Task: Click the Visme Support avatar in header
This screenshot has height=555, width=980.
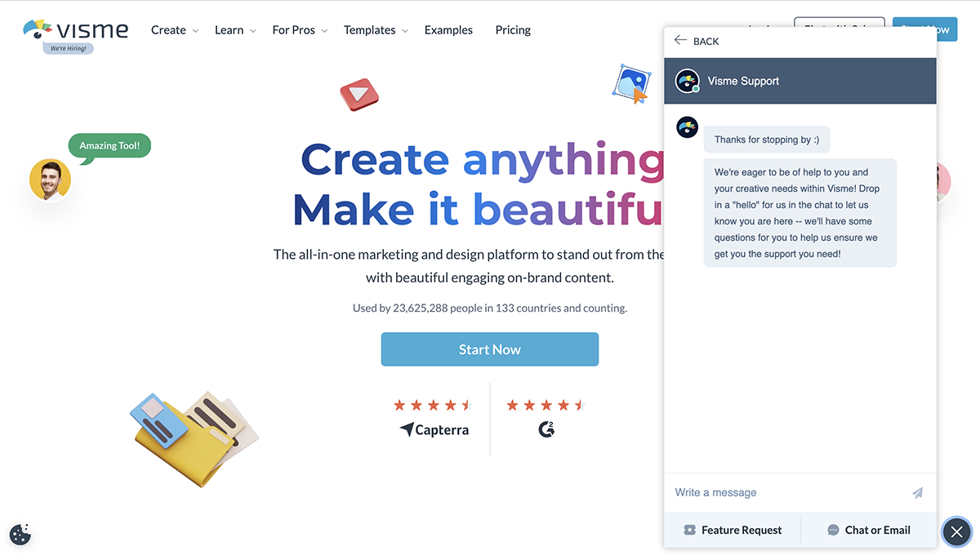Action: tap(688, 81)
